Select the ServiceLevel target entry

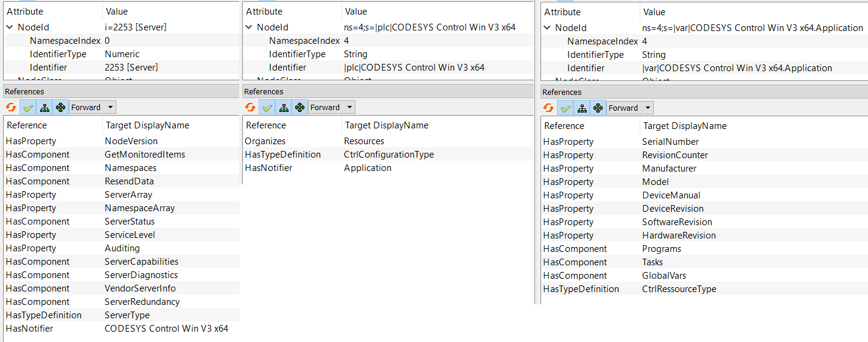(x=130, y=235)
